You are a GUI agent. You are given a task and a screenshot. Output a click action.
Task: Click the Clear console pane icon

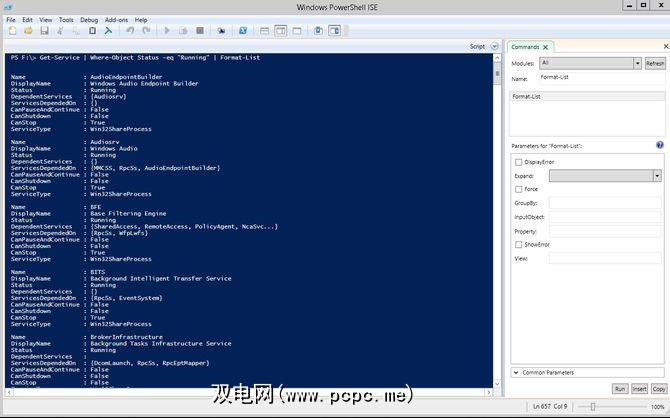pos(108,31)
